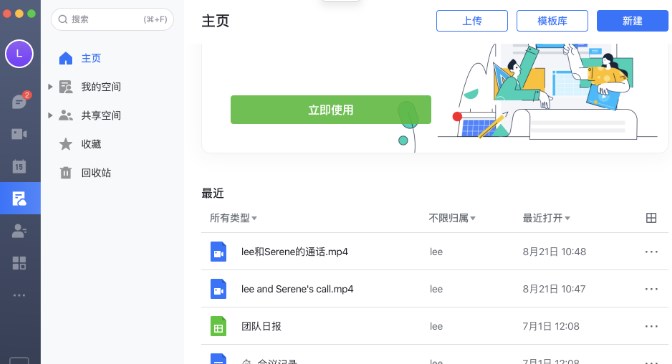Open more options for lee和Serene的通话.mp4
This screenshot has width=672, height=364.
point(651,252)
